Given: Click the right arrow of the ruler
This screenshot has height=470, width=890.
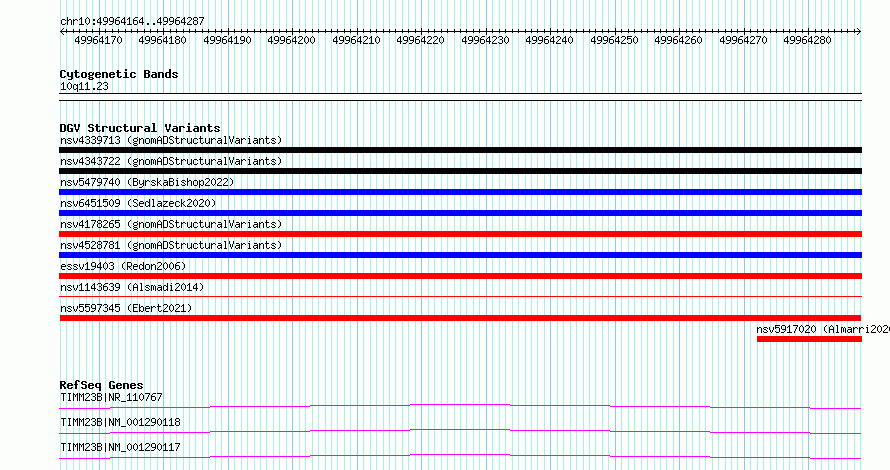Looking at the screenshot, I should (859, 31).
